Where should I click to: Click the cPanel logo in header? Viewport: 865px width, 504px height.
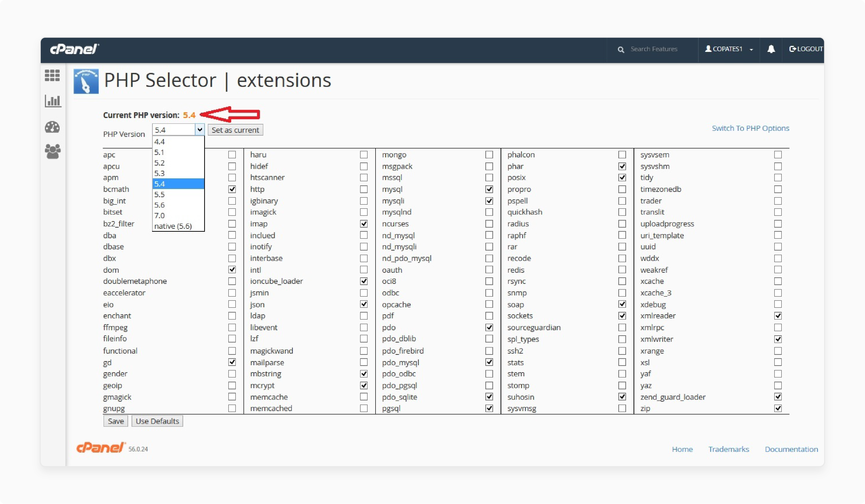tap(75, 49)
